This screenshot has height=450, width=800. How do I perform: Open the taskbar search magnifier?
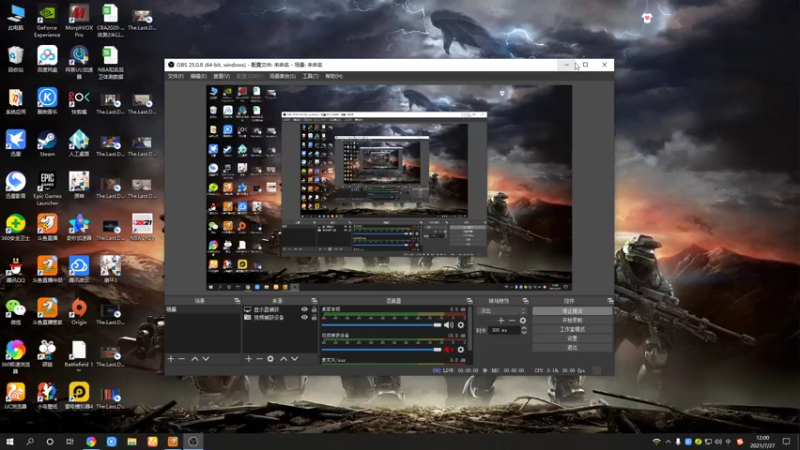click(x=30, y=441)
